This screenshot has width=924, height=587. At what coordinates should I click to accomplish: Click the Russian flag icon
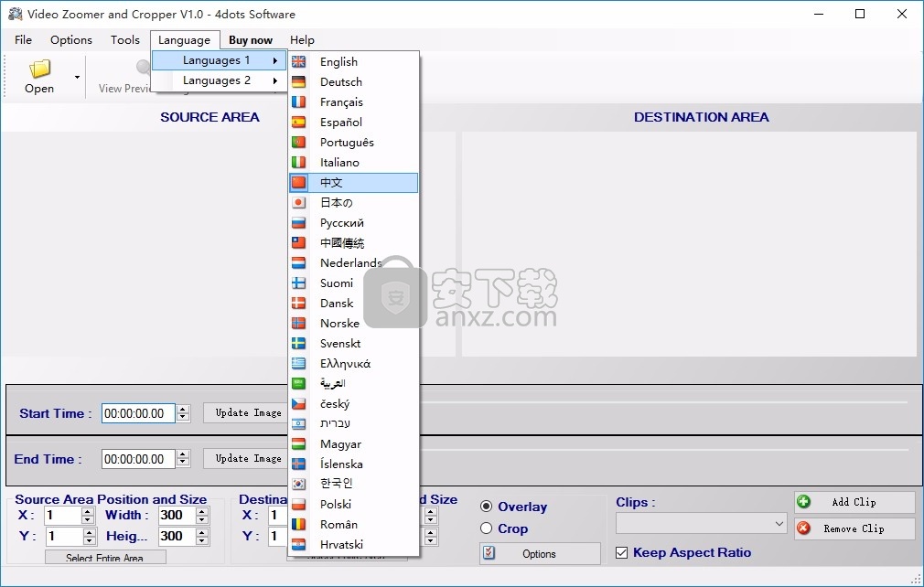299,222
